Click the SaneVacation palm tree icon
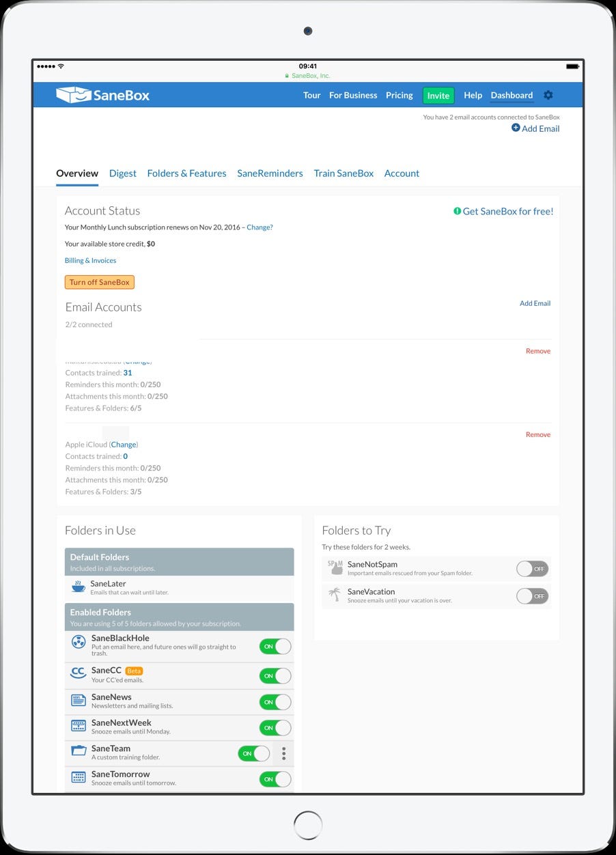Screen dimensions: 616x855 click(335, 594)
